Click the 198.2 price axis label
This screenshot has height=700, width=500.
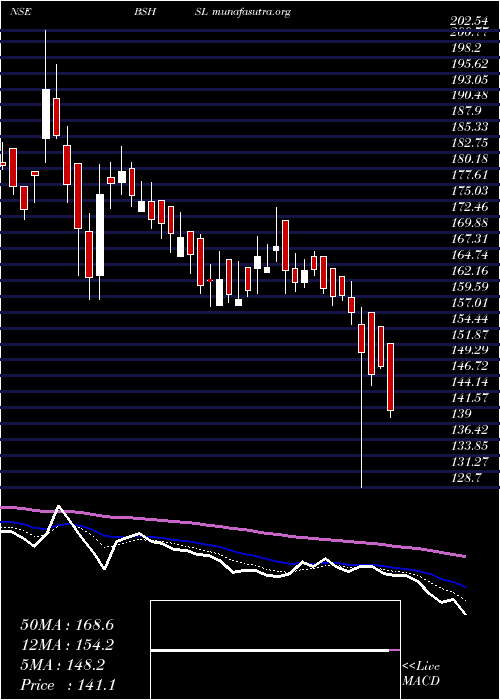[466, 47]
